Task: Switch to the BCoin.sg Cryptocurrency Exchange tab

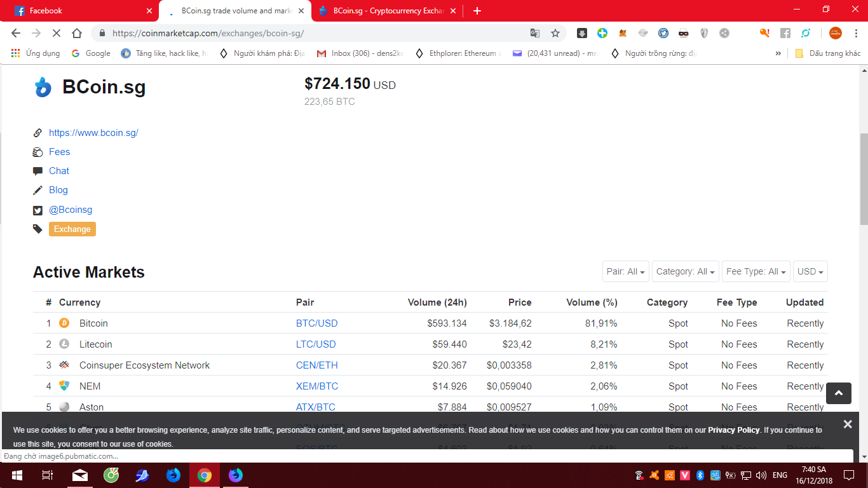Action: [x=386, y=11]
